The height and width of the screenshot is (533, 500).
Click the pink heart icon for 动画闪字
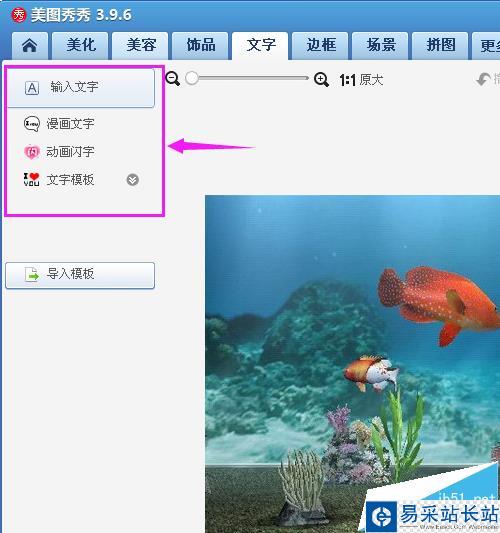click(x=32, y=152)
